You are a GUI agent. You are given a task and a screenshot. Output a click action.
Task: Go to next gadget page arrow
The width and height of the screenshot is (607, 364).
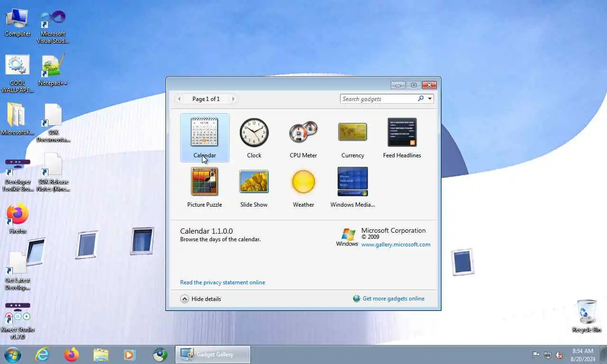click(233, 99)
